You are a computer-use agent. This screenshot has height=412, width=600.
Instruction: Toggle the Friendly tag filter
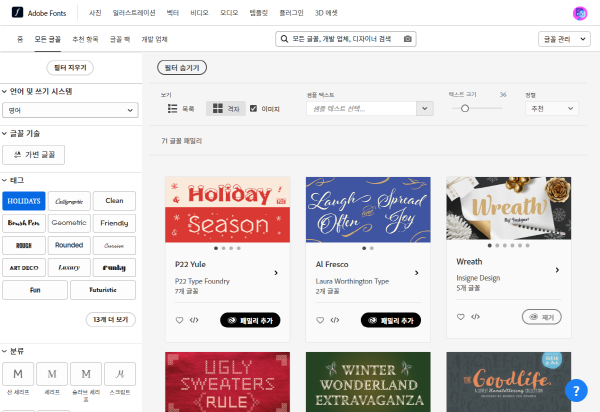tap(114, 223)
